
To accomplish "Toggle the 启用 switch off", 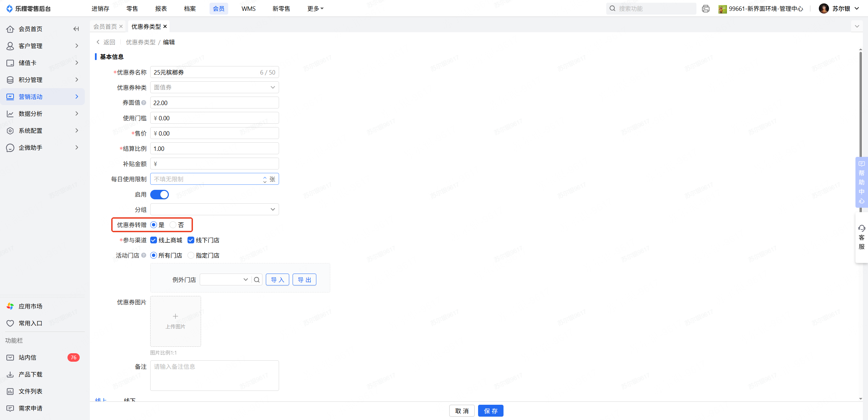I will (x=159, y=195).
